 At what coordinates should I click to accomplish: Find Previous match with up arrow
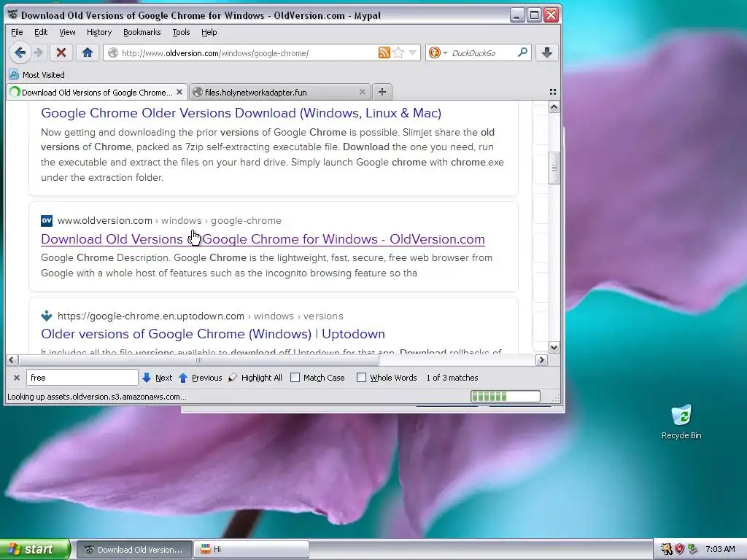pyautogui.click(x=201, y=378)
